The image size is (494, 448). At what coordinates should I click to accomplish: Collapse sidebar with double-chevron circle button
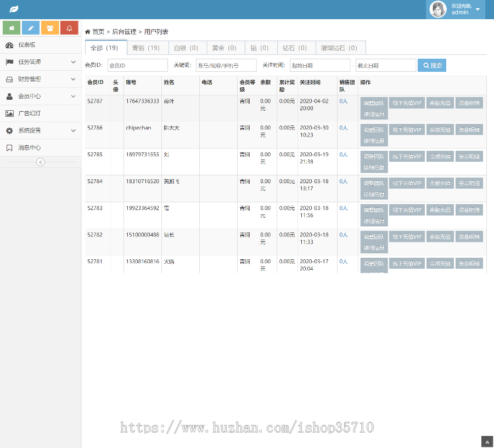pyautogui.click(x=40, y=162)
